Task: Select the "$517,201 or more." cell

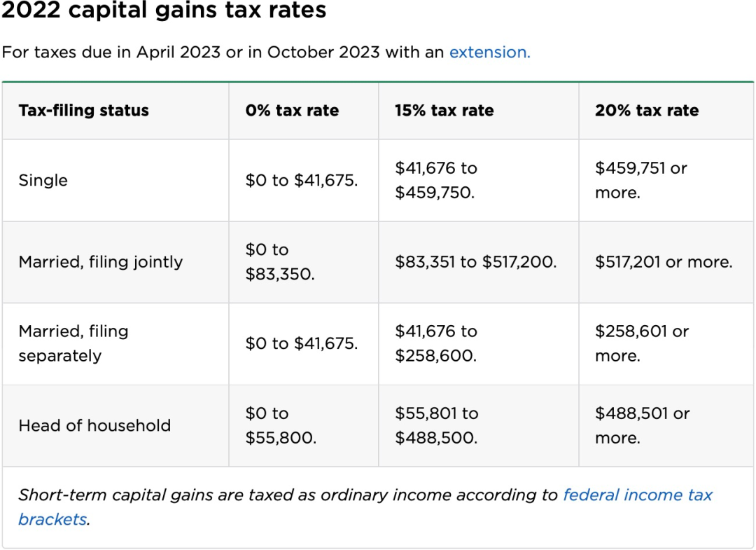Action: pos(663,262)
